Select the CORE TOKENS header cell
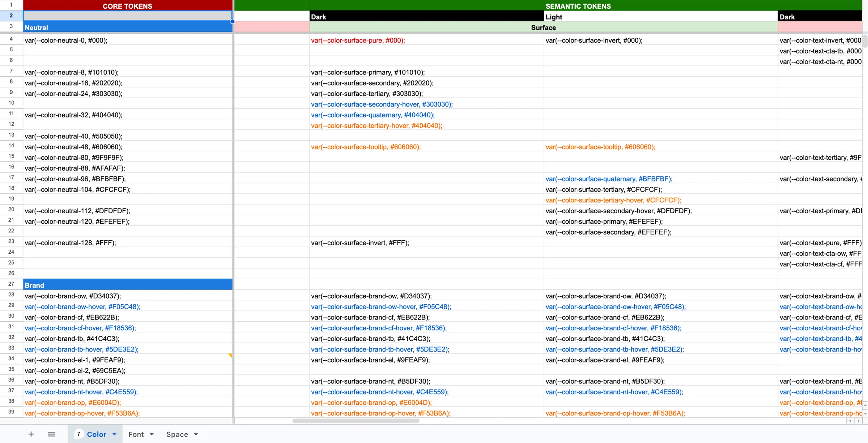The image size is (868, 443). [128, 6]
